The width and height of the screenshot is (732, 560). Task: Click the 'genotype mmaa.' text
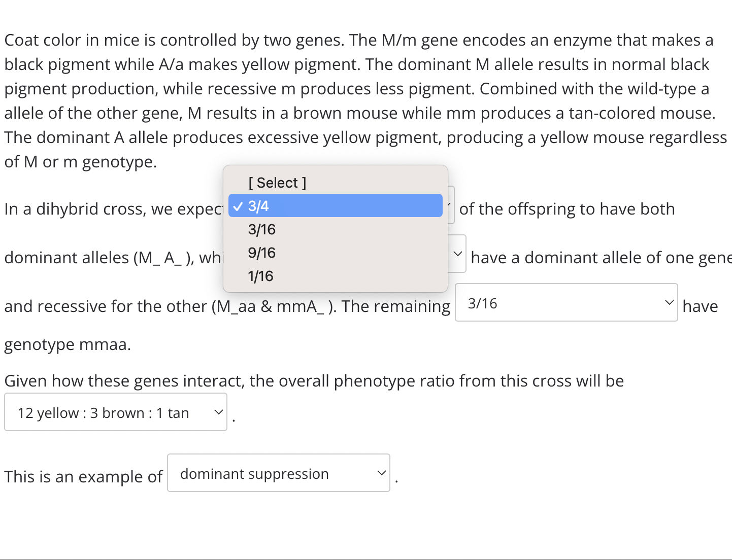pos(68,344)
